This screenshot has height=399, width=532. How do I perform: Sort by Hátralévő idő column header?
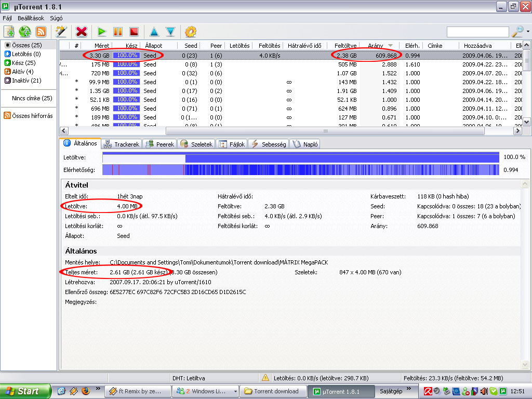pos(304,46)
